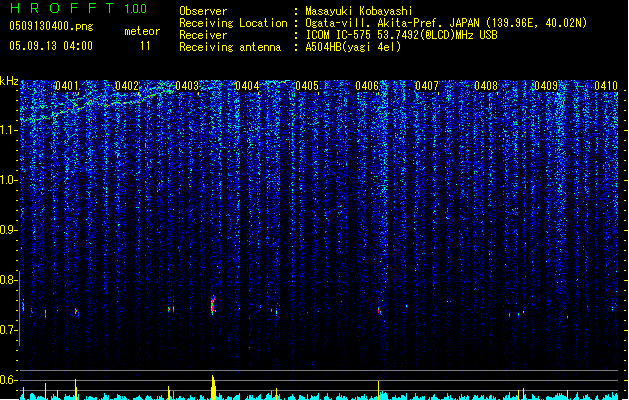
Task: Select the receiver text ICOM IC-575 53.7492 MHz USB
Action: (401, 35)
